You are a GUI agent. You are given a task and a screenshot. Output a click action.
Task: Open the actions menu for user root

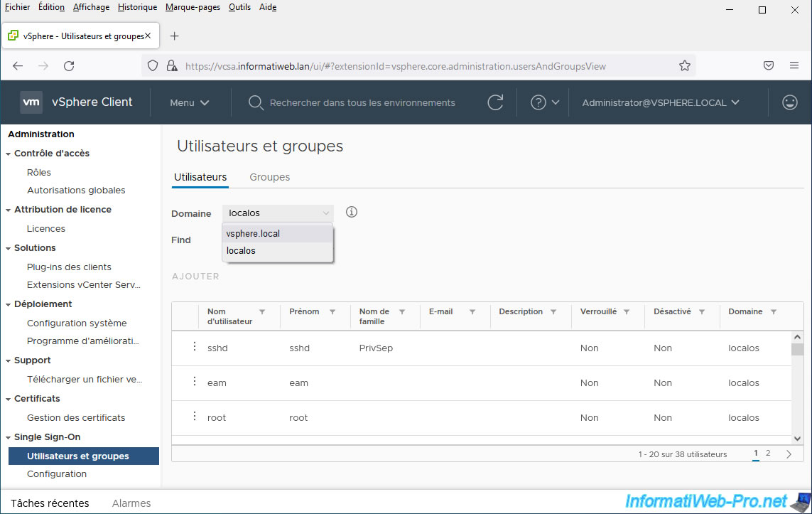pyautogui.click(x=195, y=416)
